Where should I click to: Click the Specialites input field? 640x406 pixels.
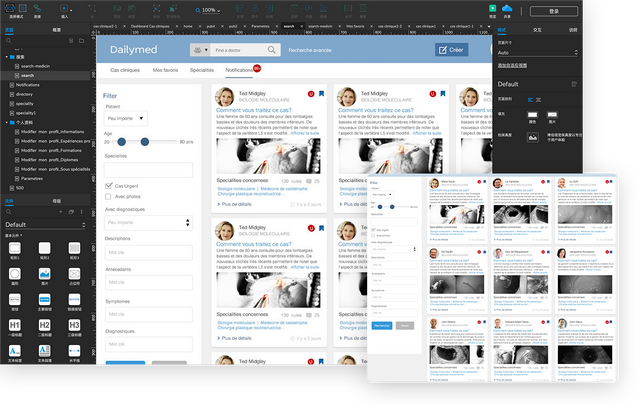click(149, 170)
